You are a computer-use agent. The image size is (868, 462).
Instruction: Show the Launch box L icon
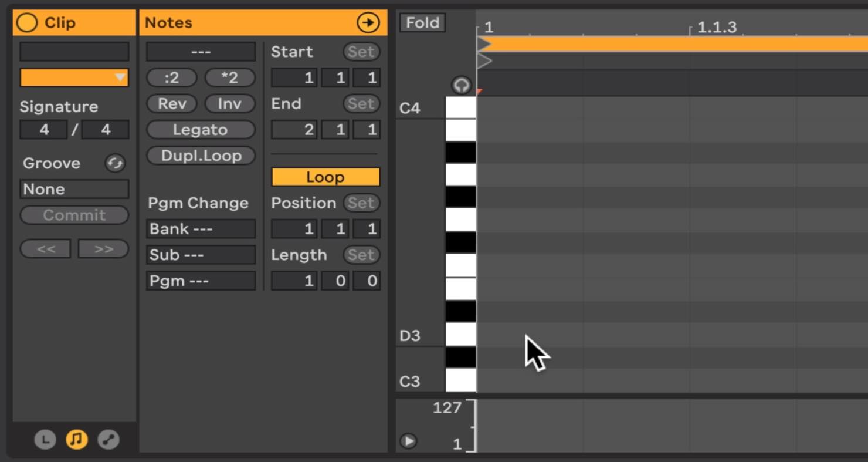point(45,439)
